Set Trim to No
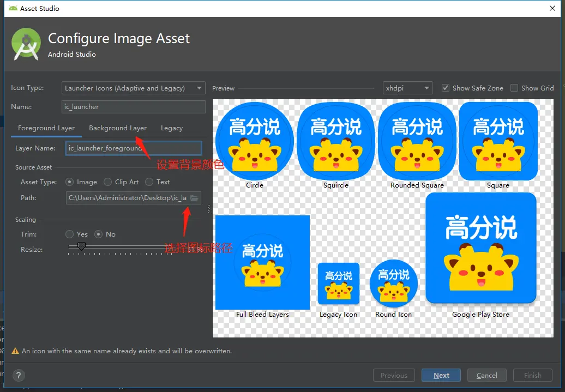This screenshot has width=565, height=392. 98,234
